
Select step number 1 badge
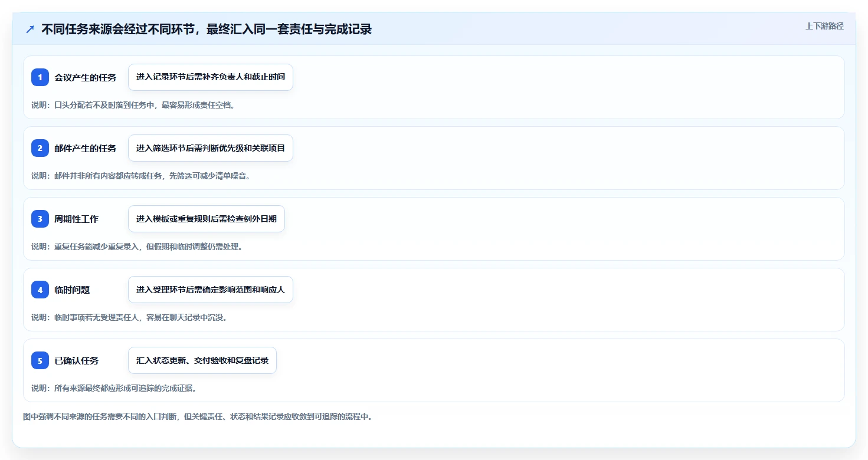tap(40, 77)
